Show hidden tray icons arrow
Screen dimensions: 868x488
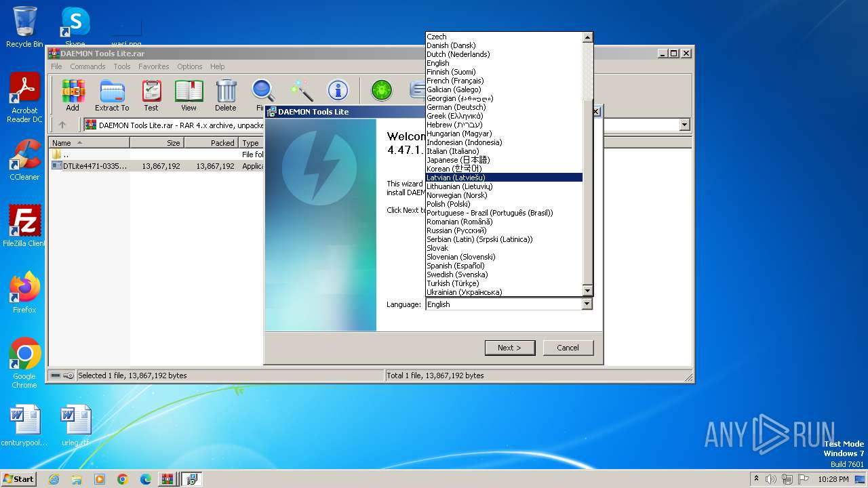click(x=756, y=479)
